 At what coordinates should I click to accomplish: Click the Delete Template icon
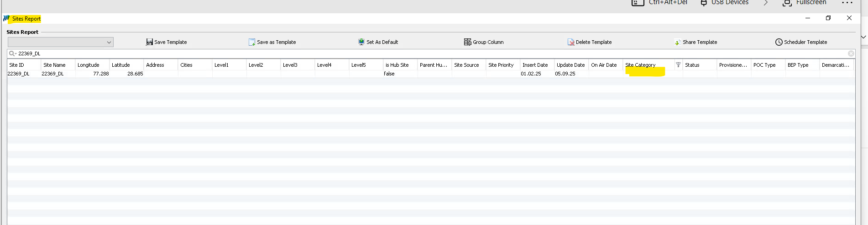(571, 42)
